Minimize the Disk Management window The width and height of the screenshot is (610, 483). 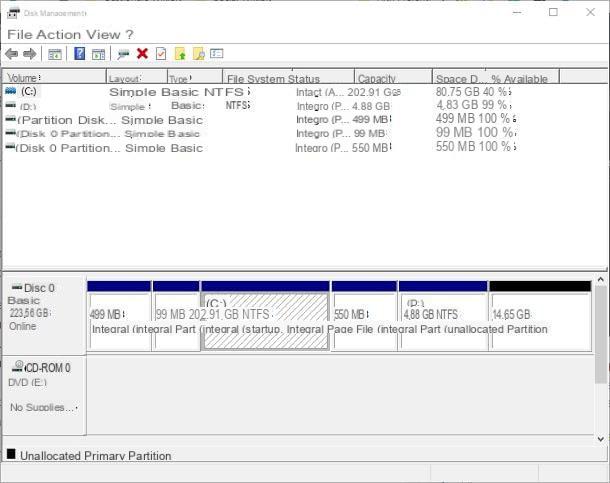point(517,12)
